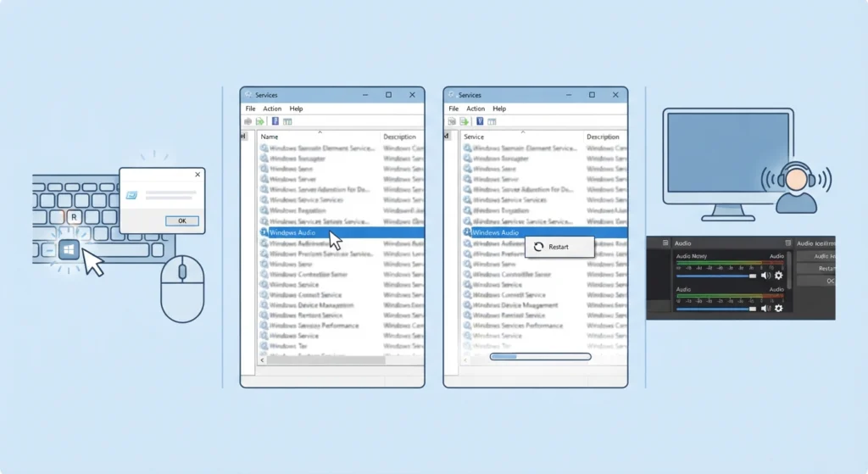Click partially visible Restart button in dark panel
This screenshot has height=474, width=868.
817,269
